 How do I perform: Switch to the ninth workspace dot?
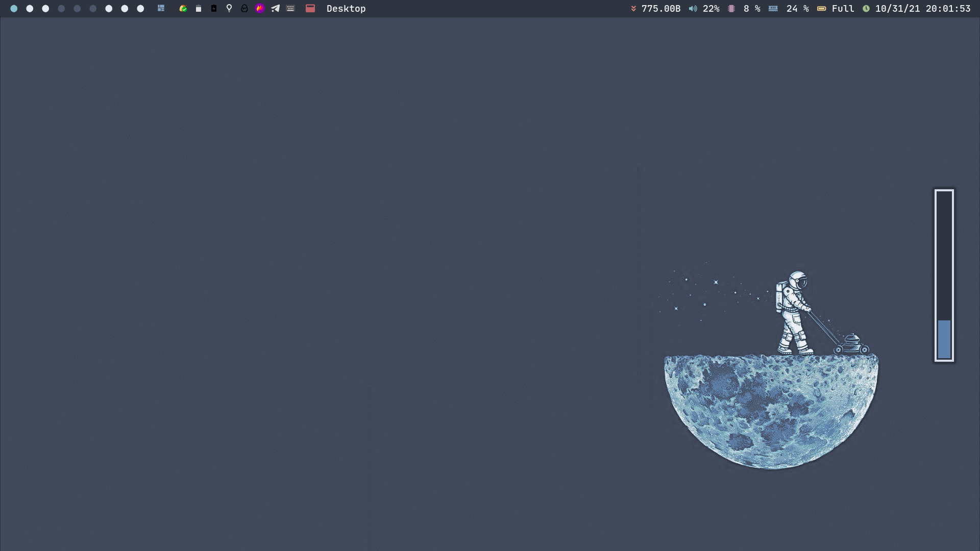coord(140,8)
